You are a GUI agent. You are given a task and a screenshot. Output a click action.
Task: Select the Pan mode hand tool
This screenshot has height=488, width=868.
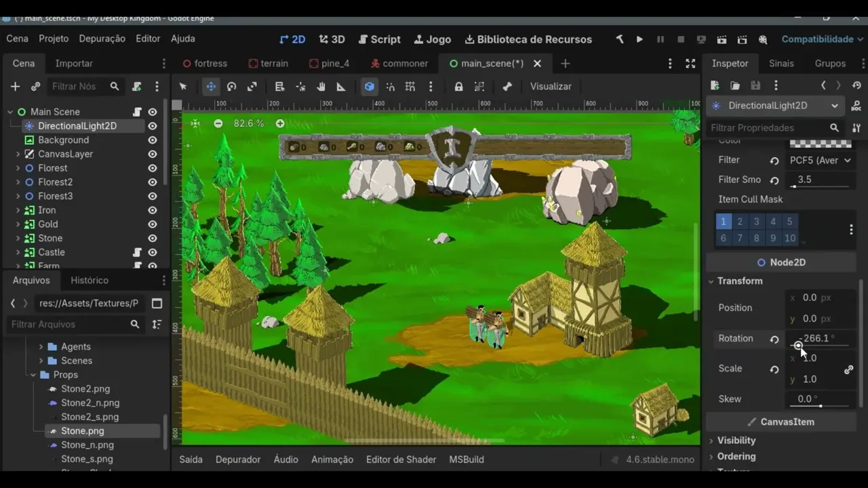[321, 86]
